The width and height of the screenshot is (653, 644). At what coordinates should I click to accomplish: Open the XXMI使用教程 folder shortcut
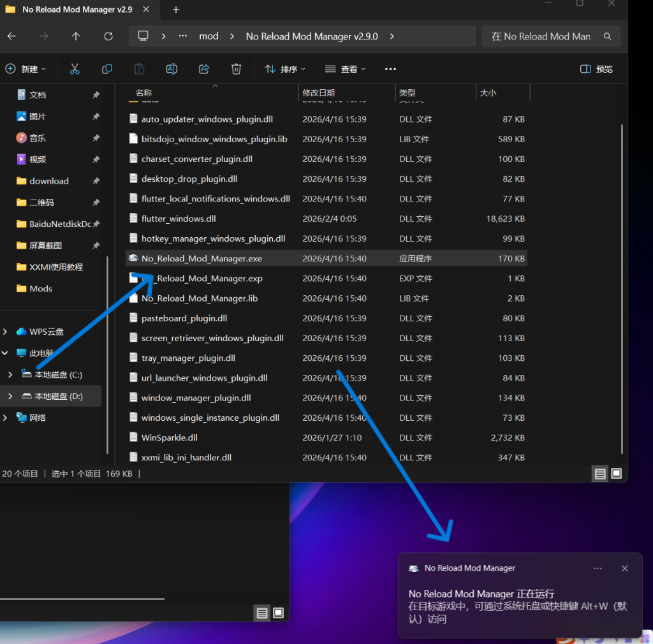pos(56,267)
